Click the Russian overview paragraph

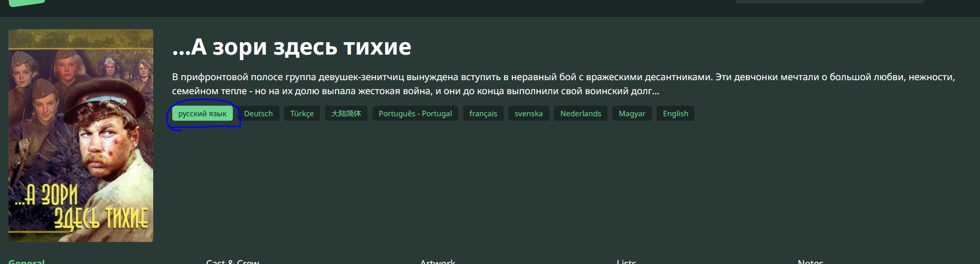coord(563,84)
